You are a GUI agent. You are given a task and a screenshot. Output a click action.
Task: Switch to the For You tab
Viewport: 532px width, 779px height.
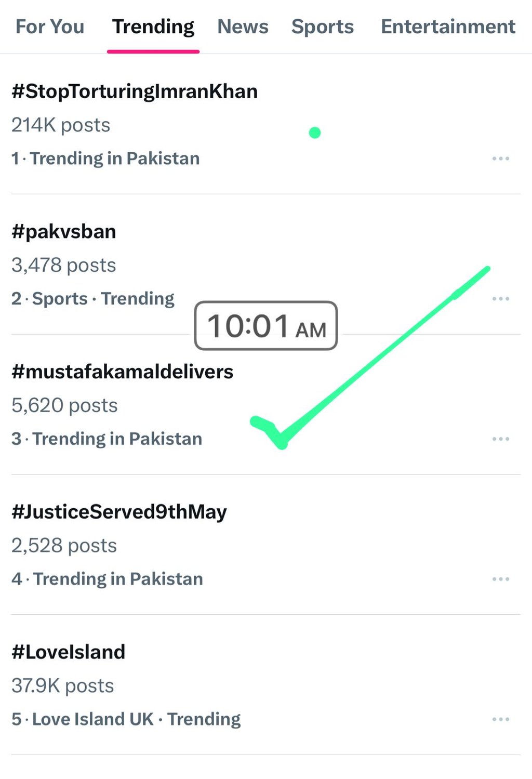click(50, 27)
